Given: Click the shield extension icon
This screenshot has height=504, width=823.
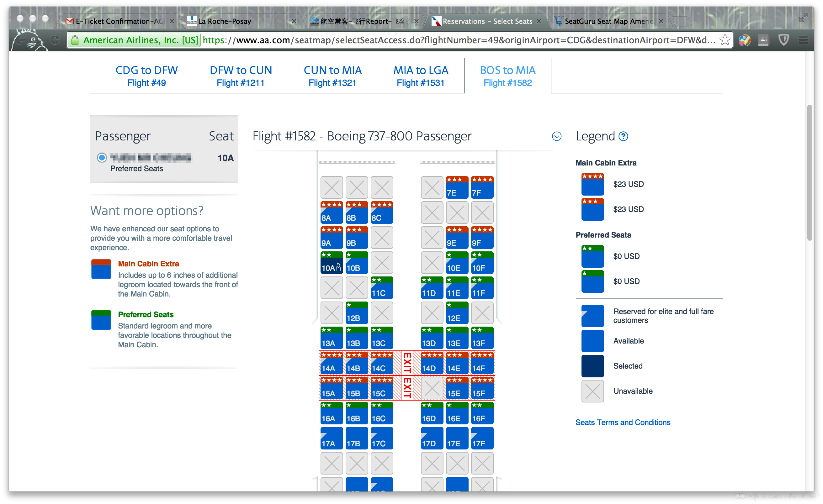Looking at the screenshot, I should point(783,40).
